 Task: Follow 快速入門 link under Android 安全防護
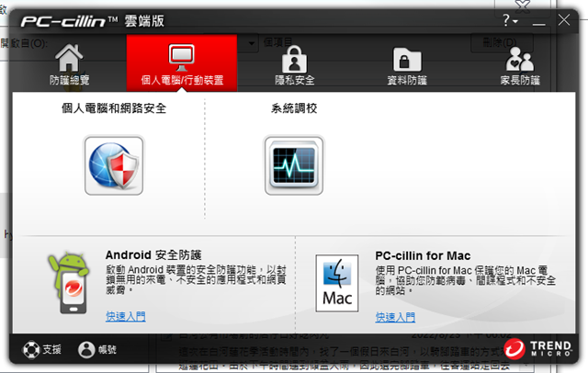(125, 316)
